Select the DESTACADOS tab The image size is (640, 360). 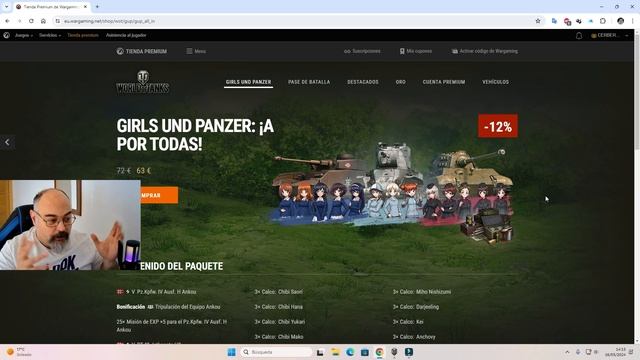[x=363, y=82]
